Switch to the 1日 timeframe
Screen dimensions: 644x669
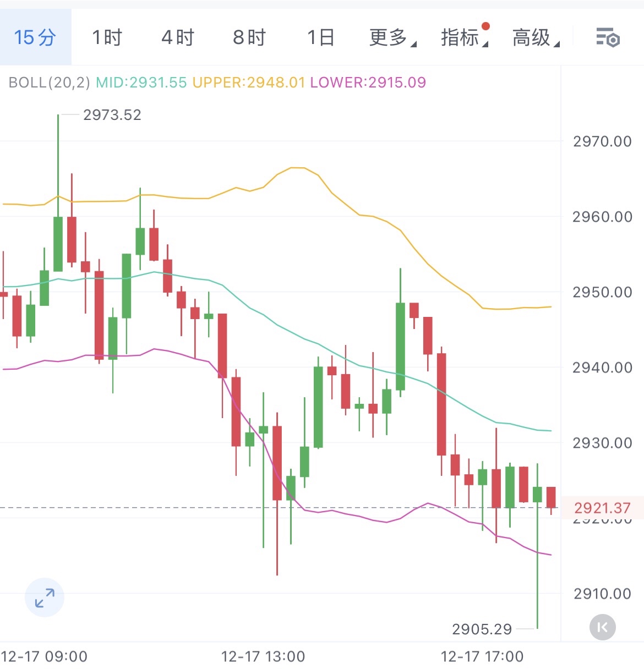coord(321,38)
